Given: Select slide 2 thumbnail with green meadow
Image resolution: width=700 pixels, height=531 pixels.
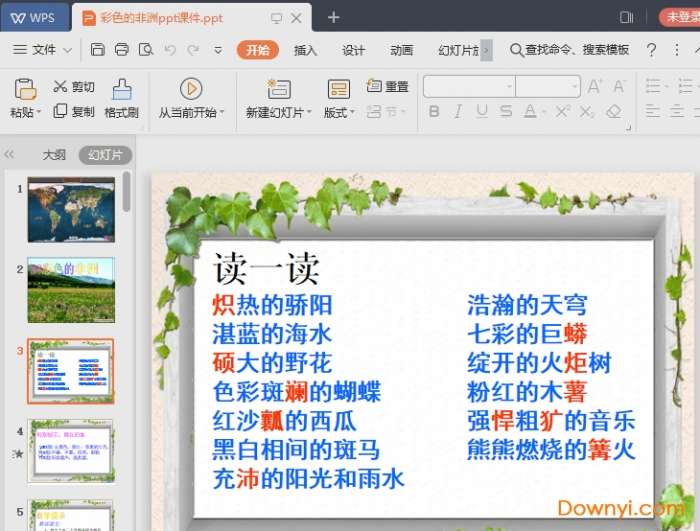Looking at the screenshot, I should [71, 276].
